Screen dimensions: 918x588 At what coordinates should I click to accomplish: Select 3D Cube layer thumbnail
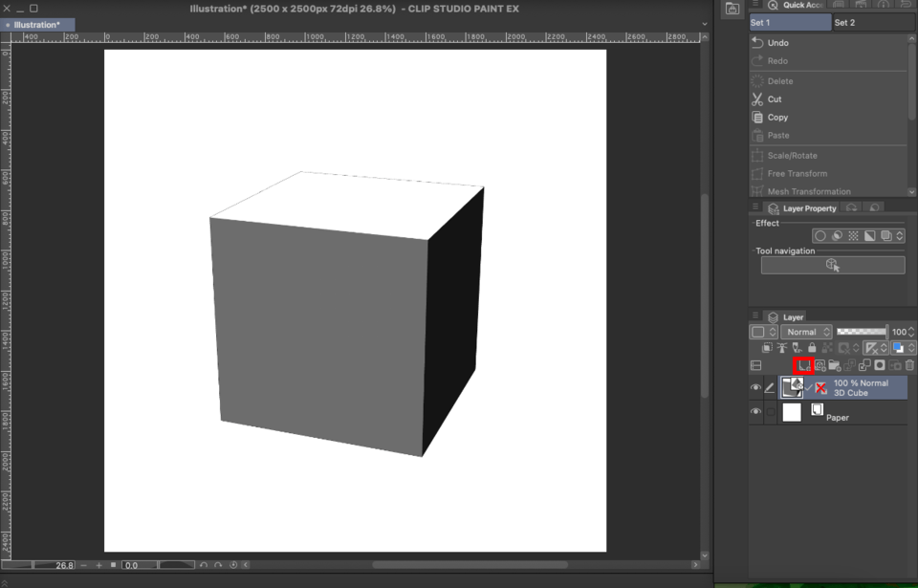(792, 388)
